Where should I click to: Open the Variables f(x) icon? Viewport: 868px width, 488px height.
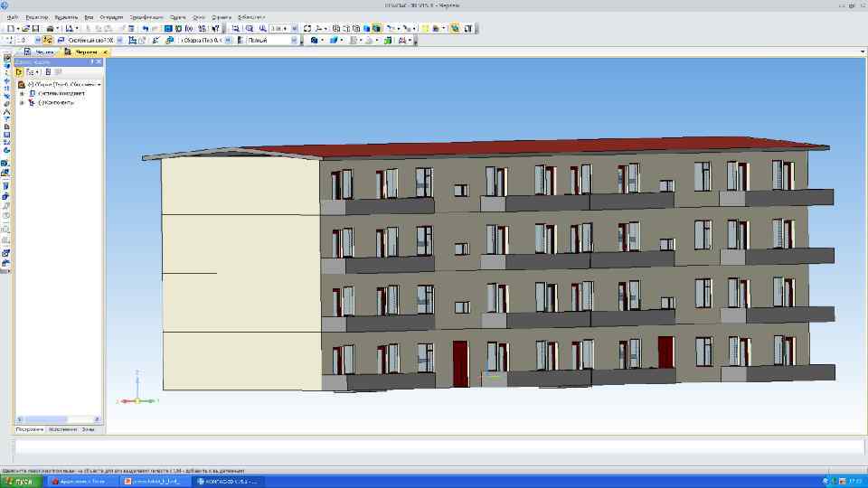(x=189, y=28)
